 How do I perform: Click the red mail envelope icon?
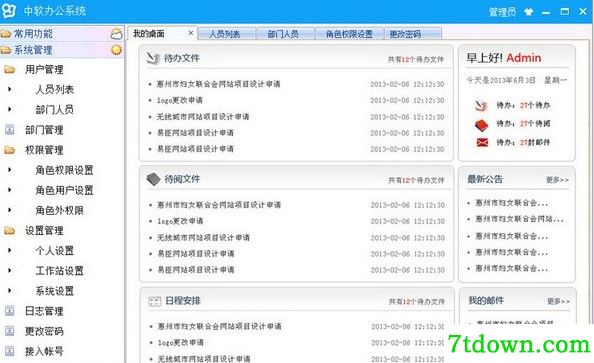click(x=482, y=142)
